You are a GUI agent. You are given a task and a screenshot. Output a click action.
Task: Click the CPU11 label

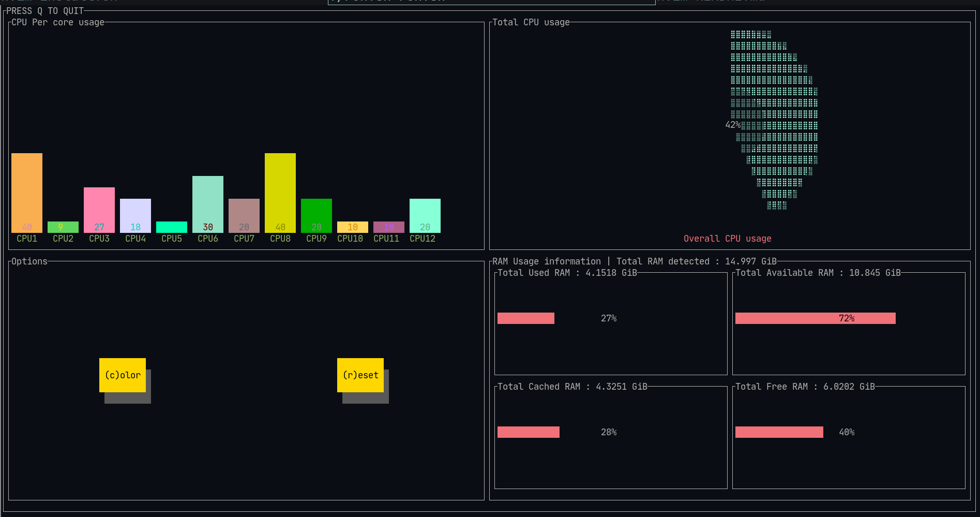coord(386,239)
